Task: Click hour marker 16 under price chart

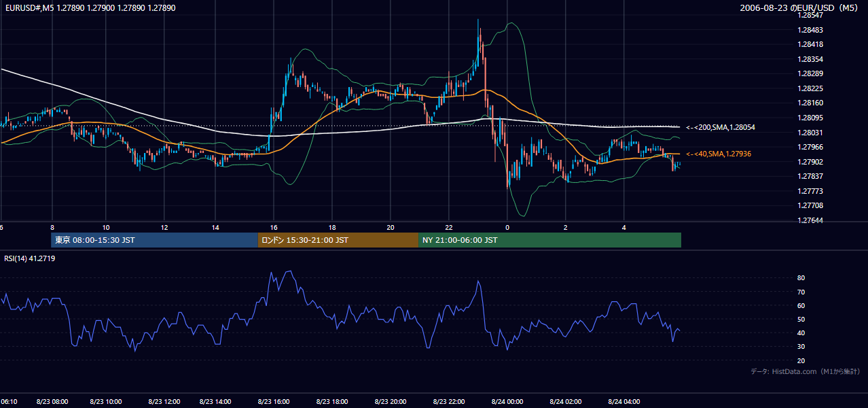Action: tap(273, 227)
